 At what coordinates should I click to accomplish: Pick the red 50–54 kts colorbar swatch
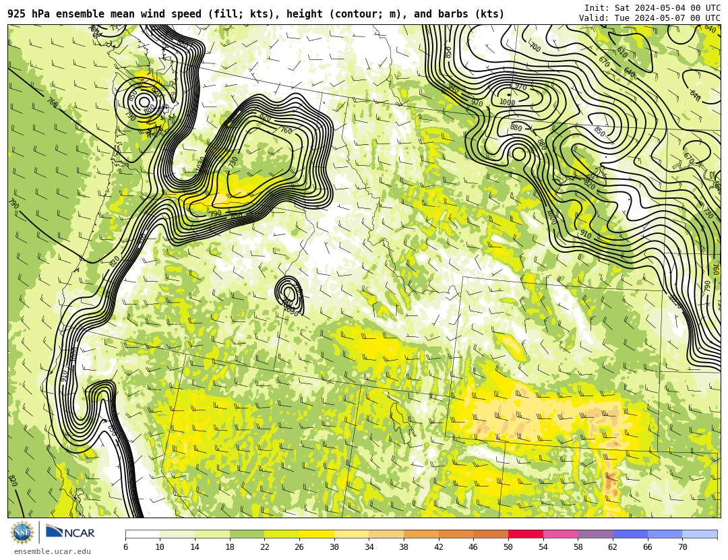pos(526,534)
